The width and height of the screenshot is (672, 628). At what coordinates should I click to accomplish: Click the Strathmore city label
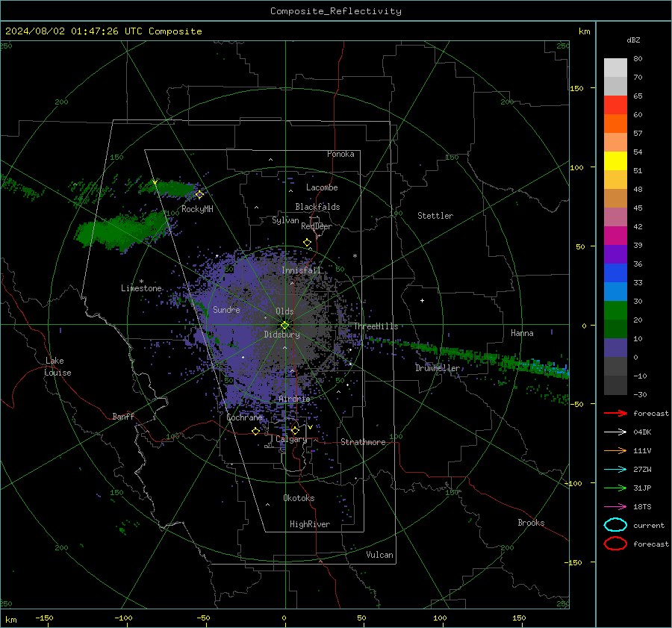363,442
